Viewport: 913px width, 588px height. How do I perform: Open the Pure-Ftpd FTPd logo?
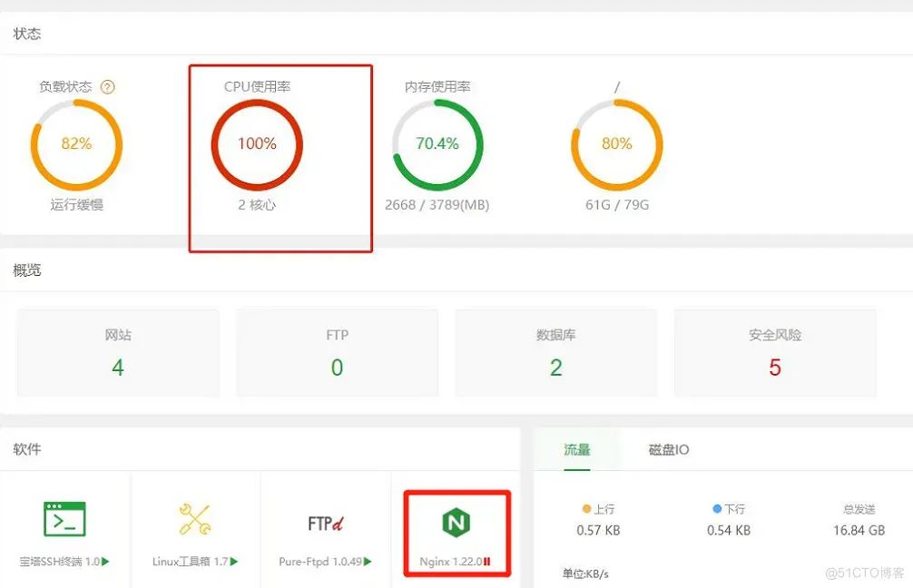point(325,523)
